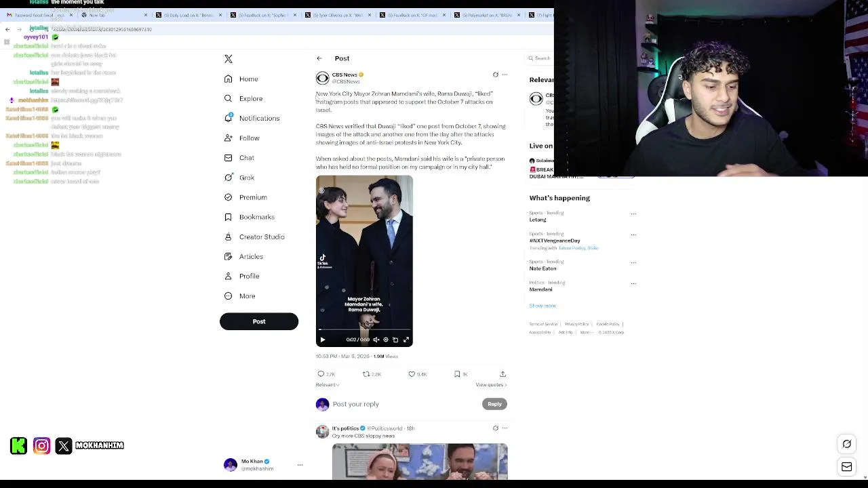Click the share icon on the post

(502, 374)
